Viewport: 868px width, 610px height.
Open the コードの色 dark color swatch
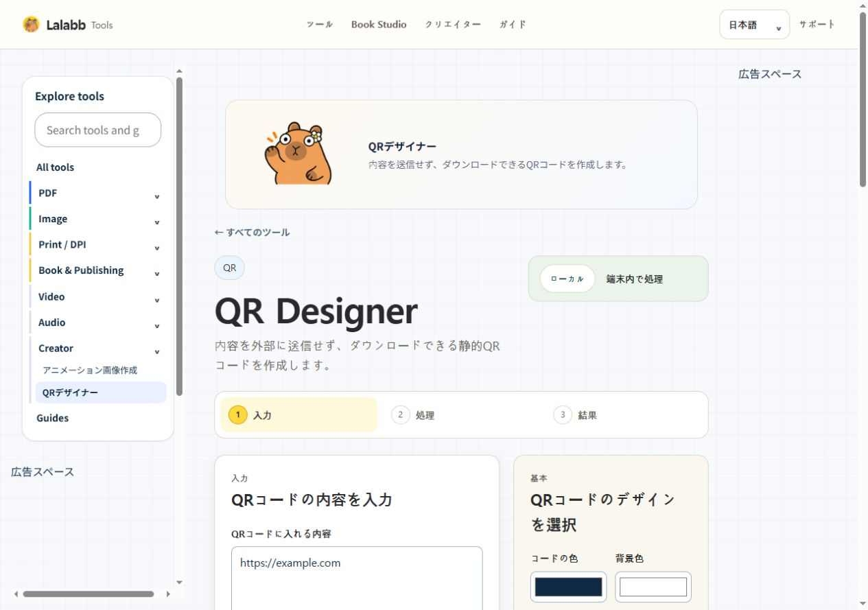[568, 587]
